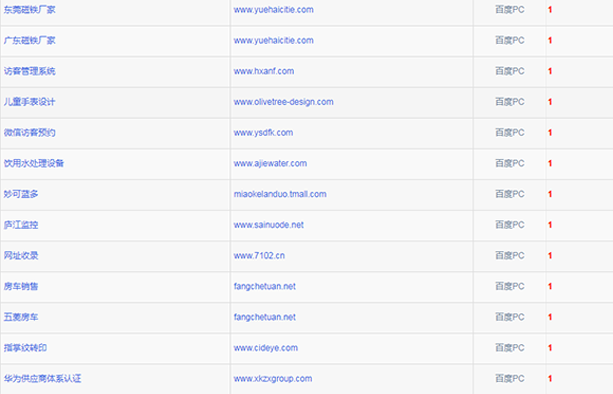Visit fangchetuan.net in the 五菱房车 row
This screenshot has width=613, height=394.
265,317
